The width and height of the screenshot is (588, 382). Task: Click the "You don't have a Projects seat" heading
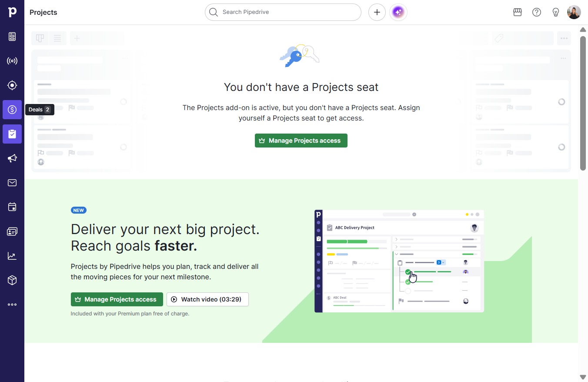click(301, 87)
